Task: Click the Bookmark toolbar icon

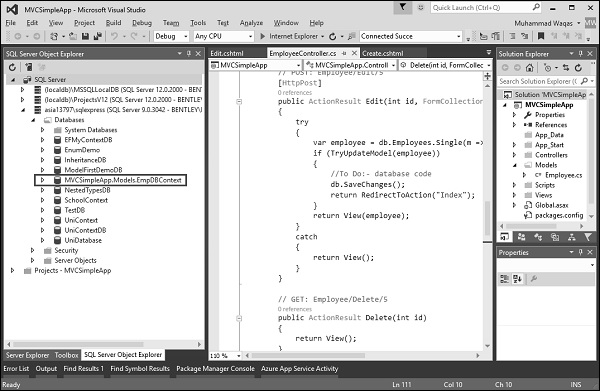Action: (541, 36)
